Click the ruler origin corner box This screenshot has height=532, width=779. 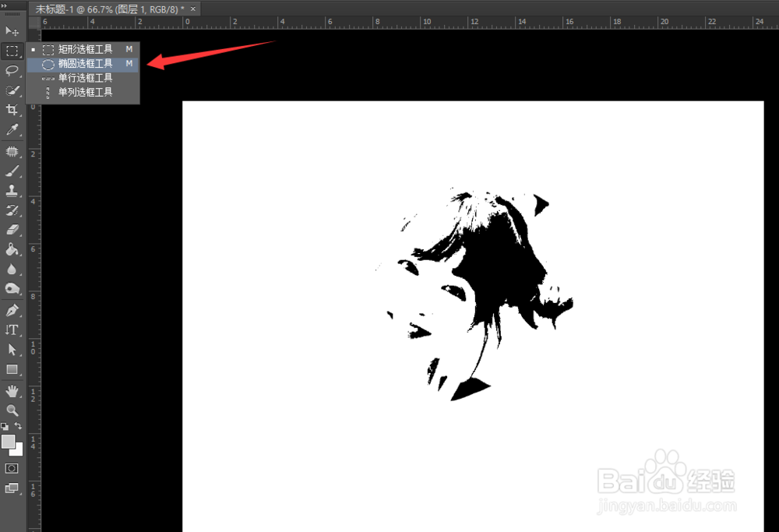pos(34,23)
